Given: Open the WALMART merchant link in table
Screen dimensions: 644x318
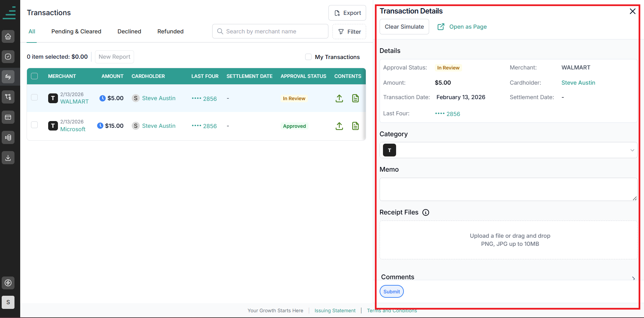Looking at the screenshot, I should [74, 102].
